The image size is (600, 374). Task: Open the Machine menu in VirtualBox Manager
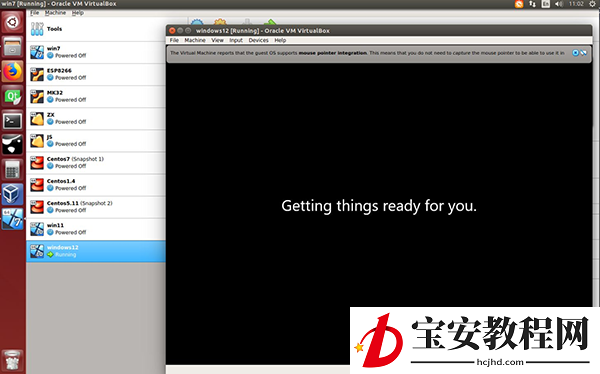pyautogui.click(x=55, y=13)
